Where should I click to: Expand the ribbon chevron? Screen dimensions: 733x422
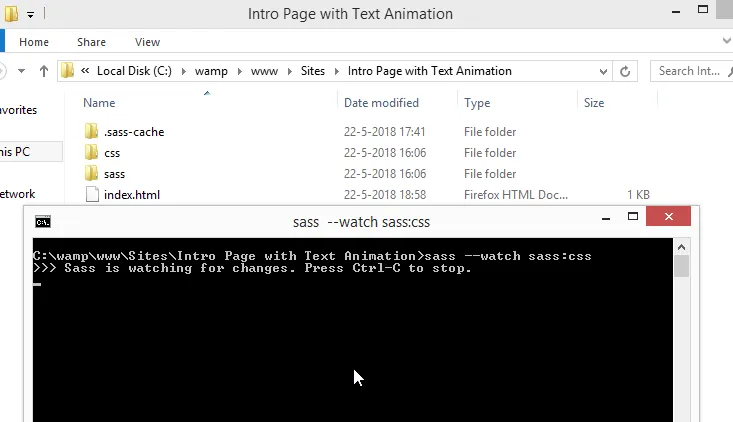click(x=726, y=41)
